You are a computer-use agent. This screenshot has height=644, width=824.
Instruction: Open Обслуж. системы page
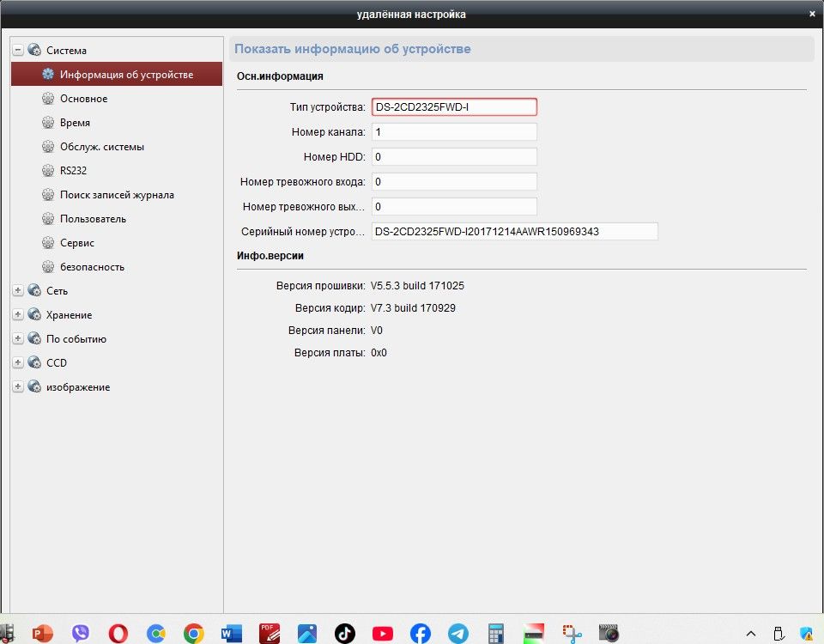pyautogui.click(x=102, y=147)
